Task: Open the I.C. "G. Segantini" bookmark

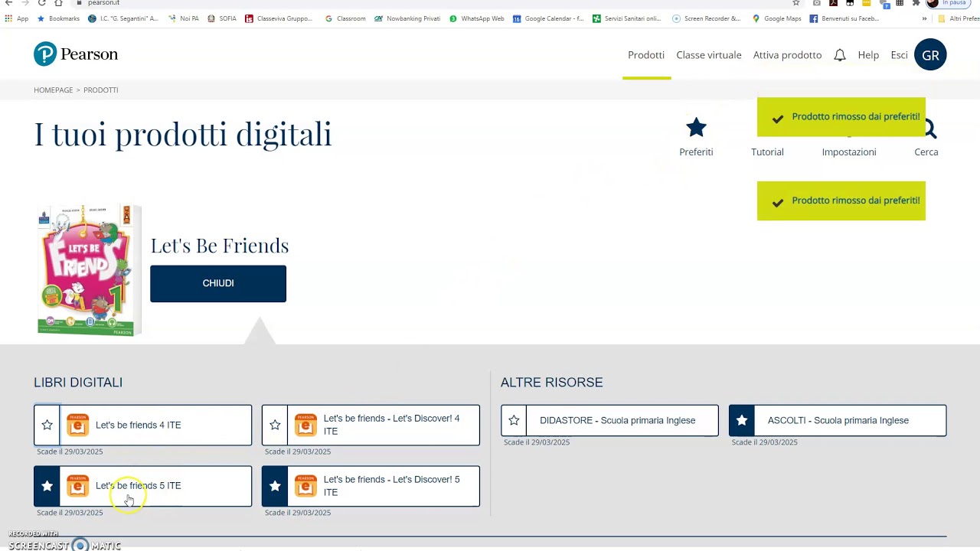Action: pyautogui.click(x=123, y=18)
